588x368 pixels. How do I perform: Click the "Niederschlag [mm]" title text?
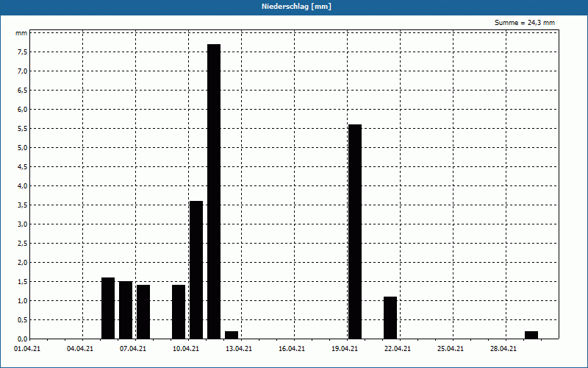click(x=296, y=7)
